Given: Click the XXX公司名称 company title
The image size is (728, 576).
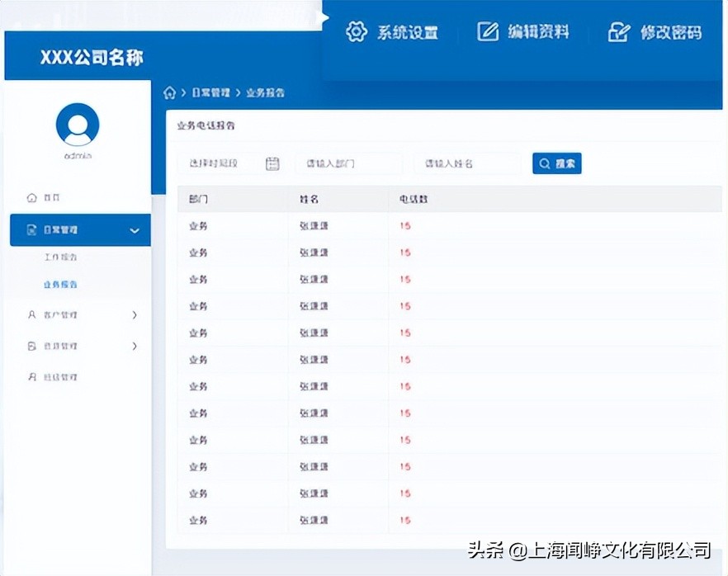Looking at the screenshot, I should 92,57.
